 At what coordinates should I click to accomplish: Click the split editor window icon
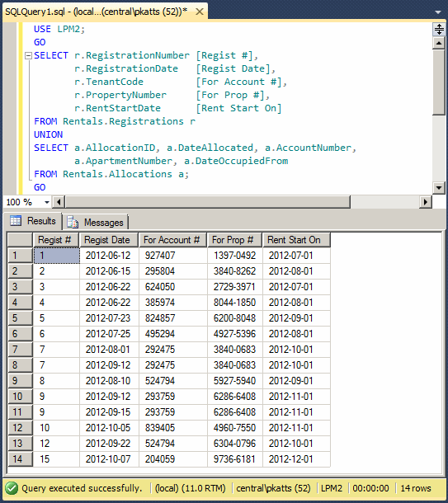(439, 29)
